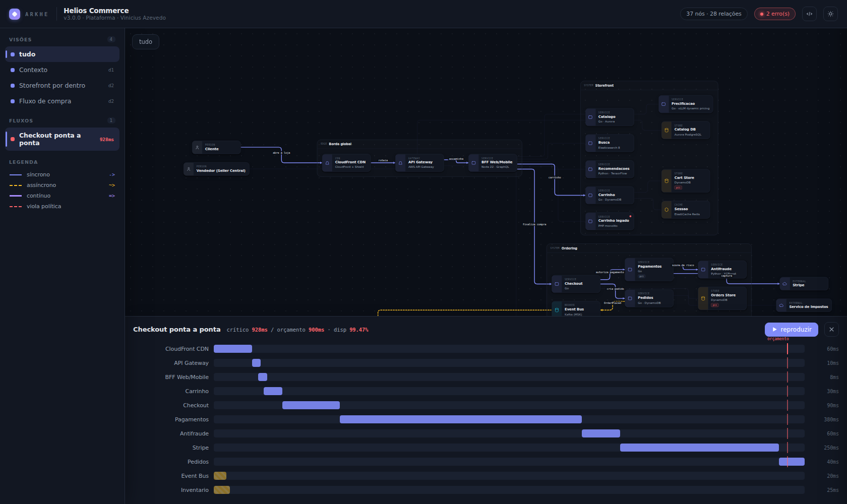Switch to the 'Fluxo de compra' view
This screenshot has width=847, height=504.
coord(63,101)
